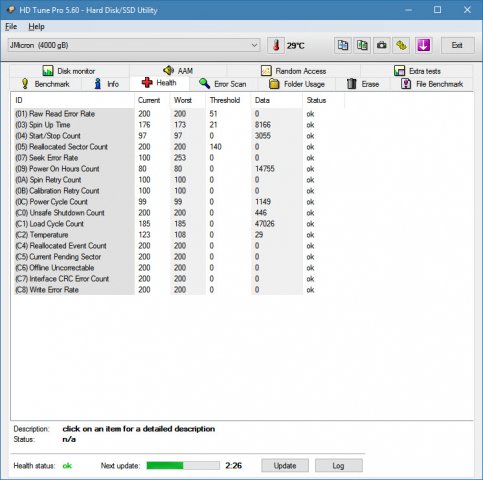Screen dimensions: 483x480
Task: Switch to the Benchmark tab
Action: coord(45,84)
